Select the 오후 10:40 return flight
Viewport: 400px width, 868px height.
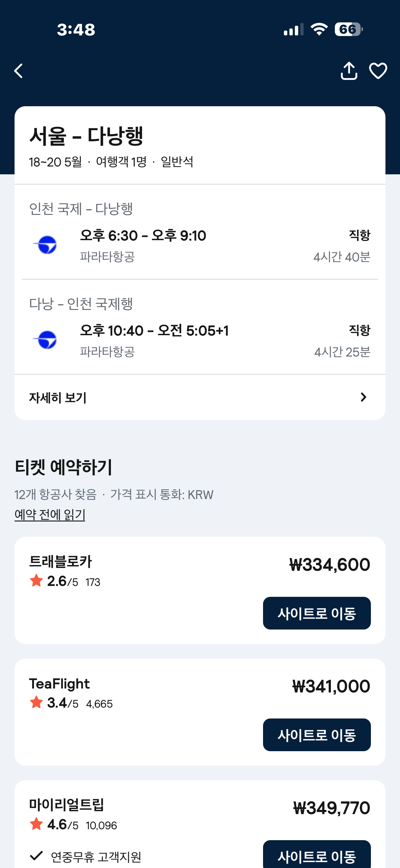pyautogui.click(x=154, y=330)
